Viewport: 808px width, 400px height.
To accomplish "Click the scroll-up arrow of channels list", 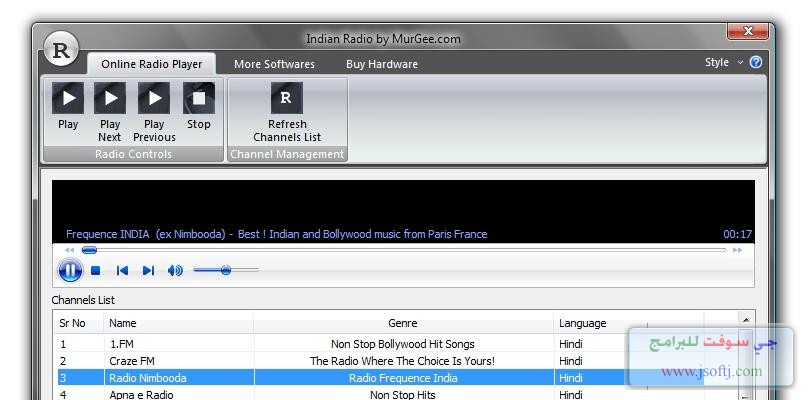I will [x=746, y=320].
